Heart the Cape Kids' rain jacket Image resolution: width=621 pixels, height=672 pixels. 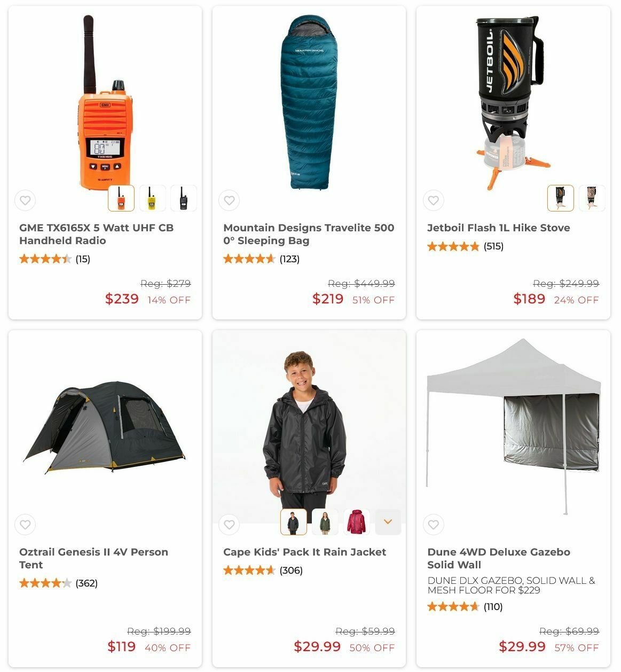[x=229, y=525]
